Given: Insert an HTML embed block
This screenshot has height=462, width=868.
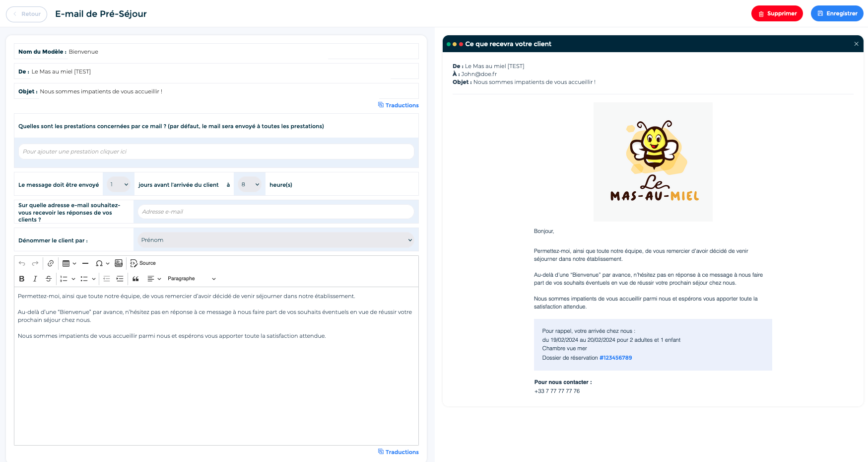Looking at the screenshot, I should point(119,263).
